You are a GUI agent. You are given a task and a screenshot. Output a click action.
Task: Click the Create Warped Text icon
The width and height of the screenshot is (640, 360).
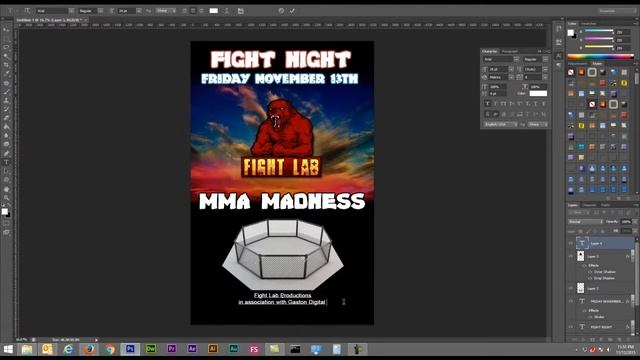coord(227,11)
